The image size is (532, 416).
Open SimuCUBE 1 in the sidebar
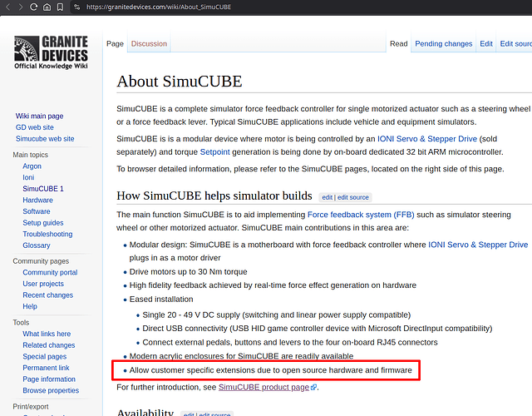point(43,189)
